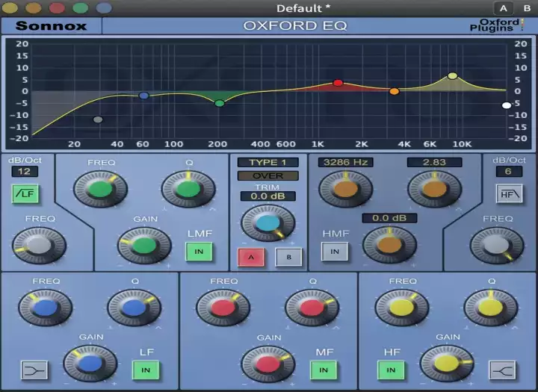Click the OVER overload indicator
538x392 pixels.
(x=268, y=175)
